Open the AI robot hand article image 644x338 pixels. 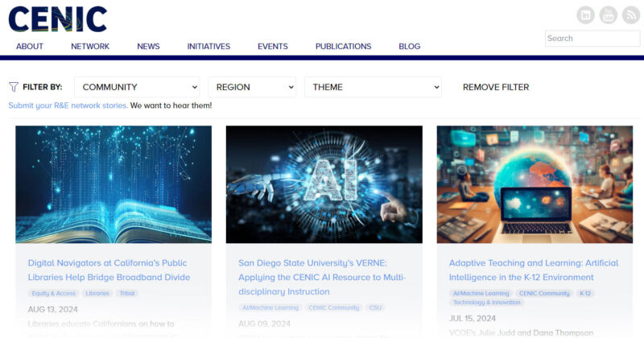click(x=324, y=184)
